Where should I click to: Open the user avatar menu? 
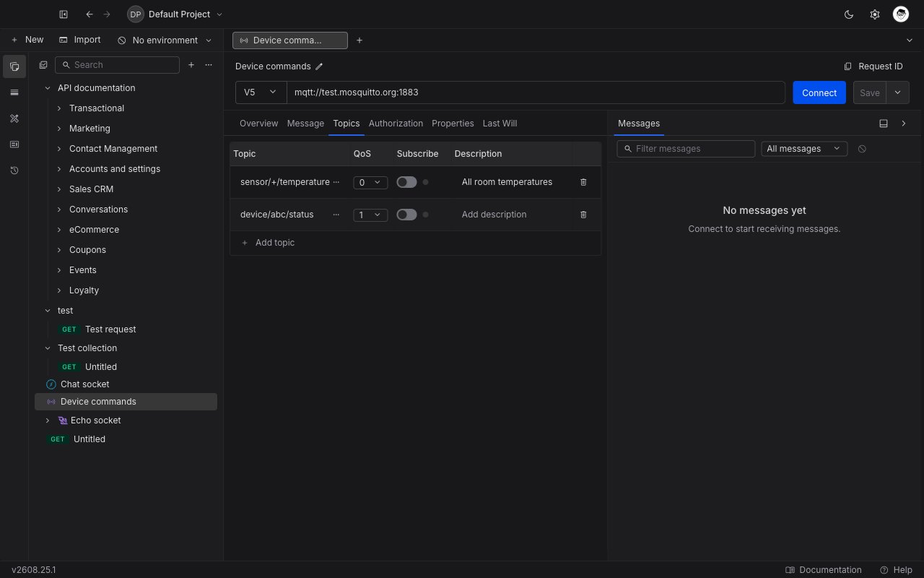tap(900, 14)
